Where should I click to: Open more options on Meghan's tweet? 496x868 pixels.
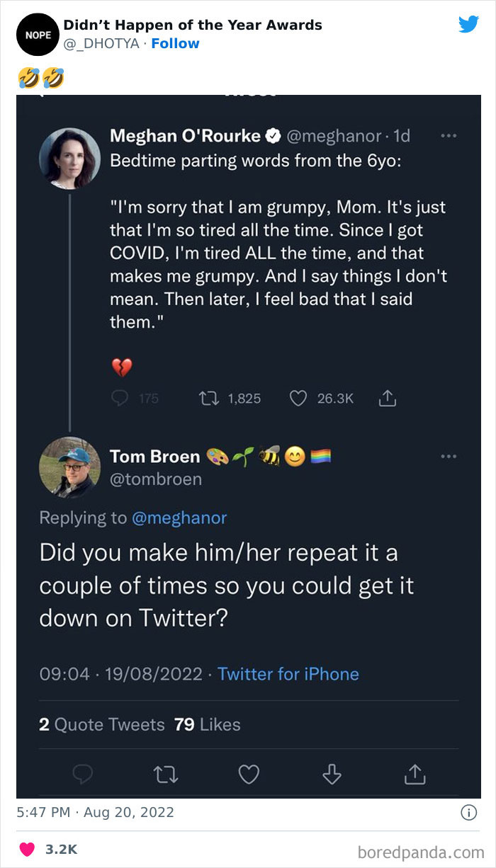click(449, 135)
